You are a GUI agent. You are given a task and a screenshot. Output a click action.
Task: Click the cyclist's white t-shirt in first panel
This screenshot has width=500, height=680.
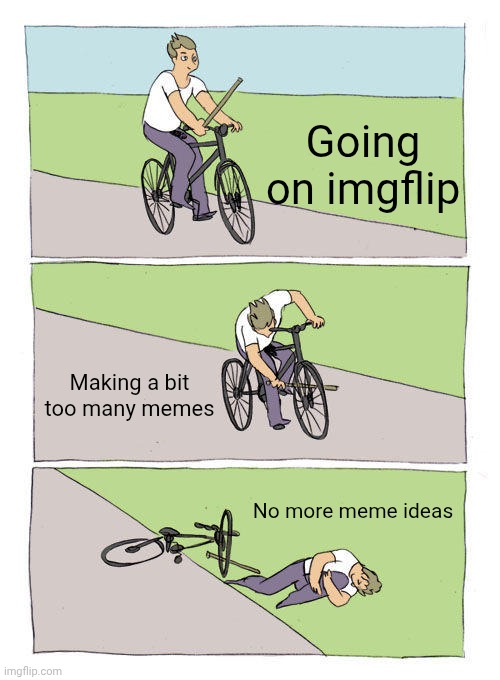(x=169, y=102)
